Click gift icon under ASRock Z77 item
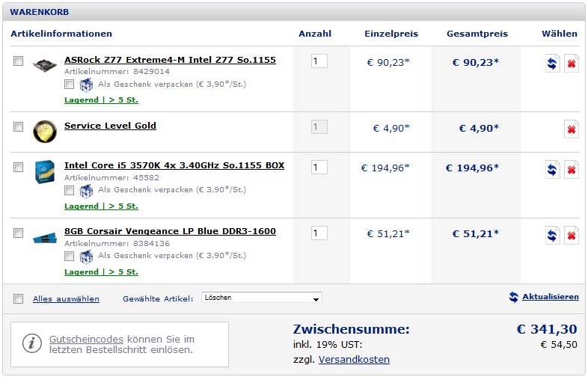The height and width of the screenshot is (377, 588). [x=86, y=85]
